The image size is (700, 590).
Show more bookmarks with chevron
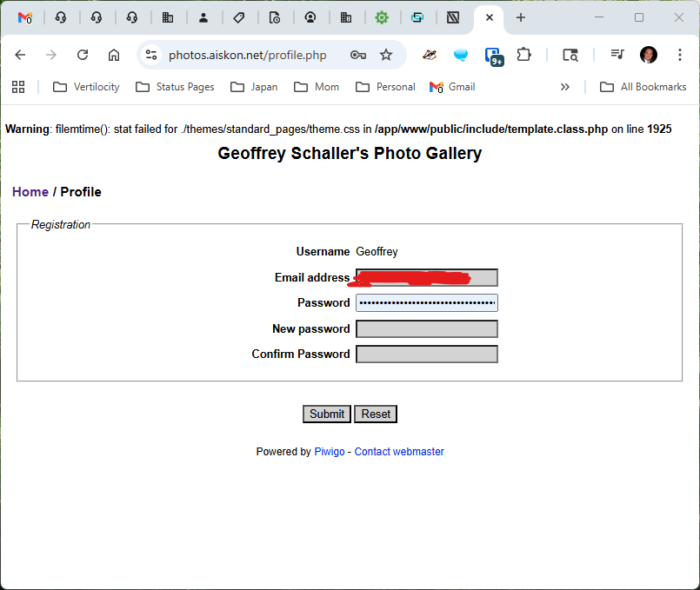(565, 87)
